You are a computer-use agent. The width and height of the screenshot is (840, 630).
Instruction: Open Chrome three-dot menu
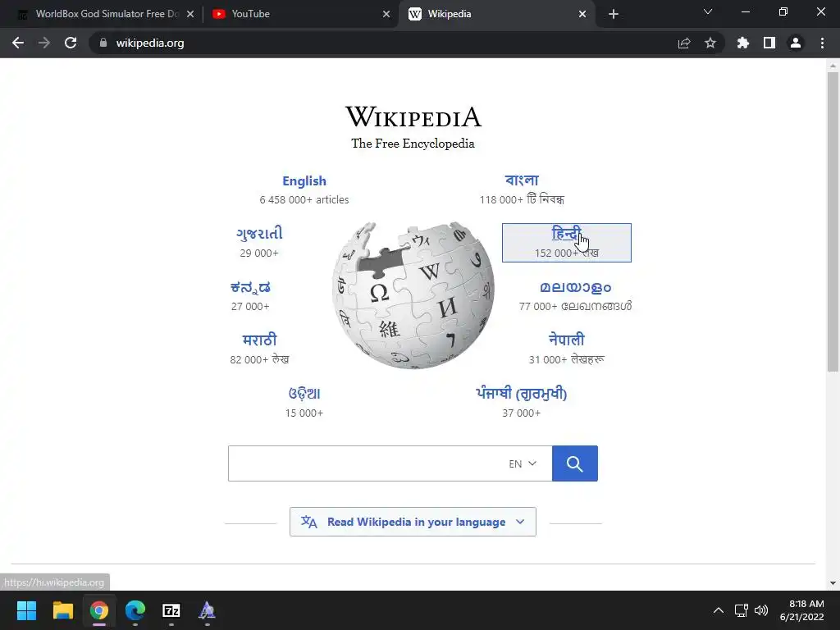pyautogui.click(x=822, y=43)
